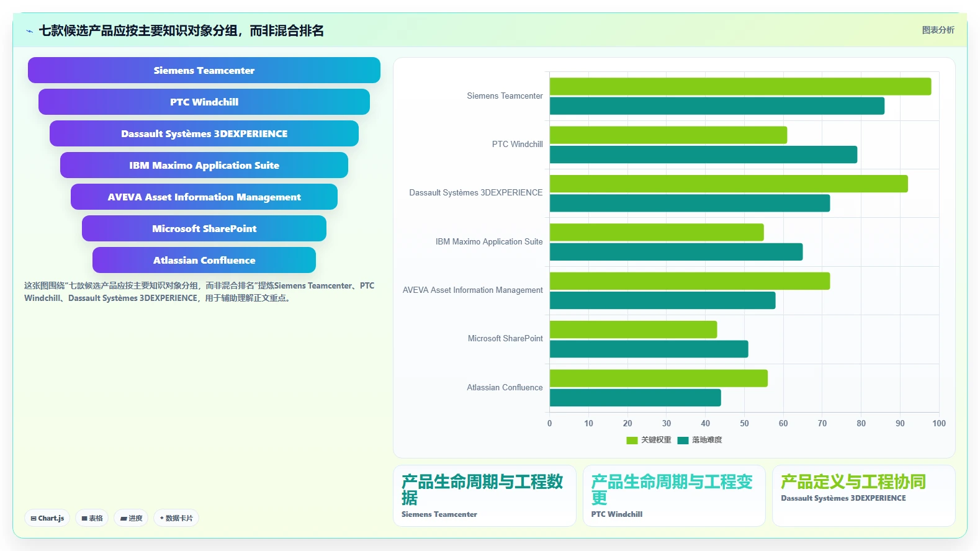Toggle the 落地难度 legend color swatch
The height and width of the screenshot is (551, 980).
(x=683, y=440)
